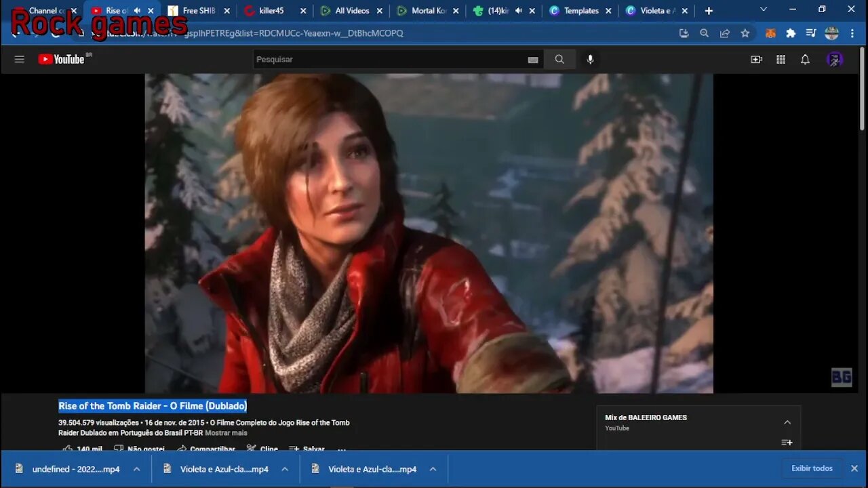The height and width of the screenshot is (488, 868).
Task: Open the virtual keyboard in search box
Action: 533,60
